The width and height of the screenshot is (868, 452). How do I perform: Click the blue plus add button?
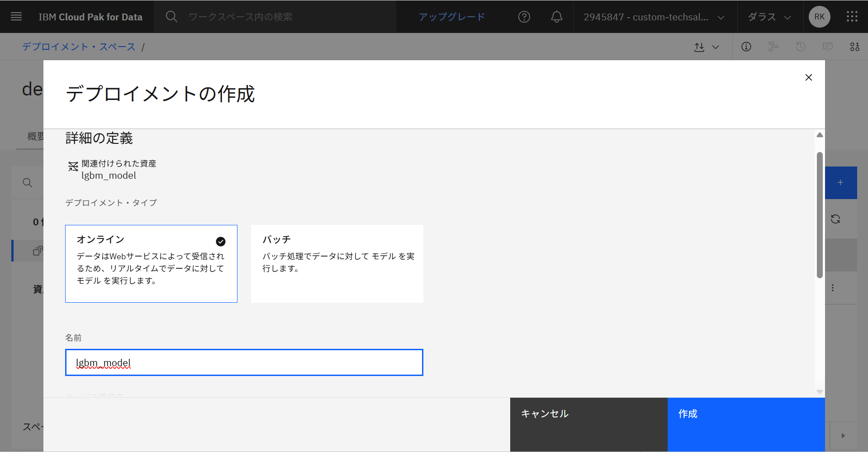point(841,183)
